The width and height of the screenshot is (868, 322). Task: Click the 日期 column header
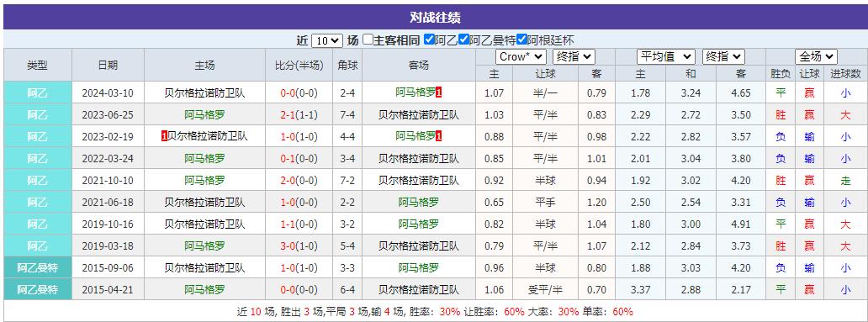(x=108, y=66)
